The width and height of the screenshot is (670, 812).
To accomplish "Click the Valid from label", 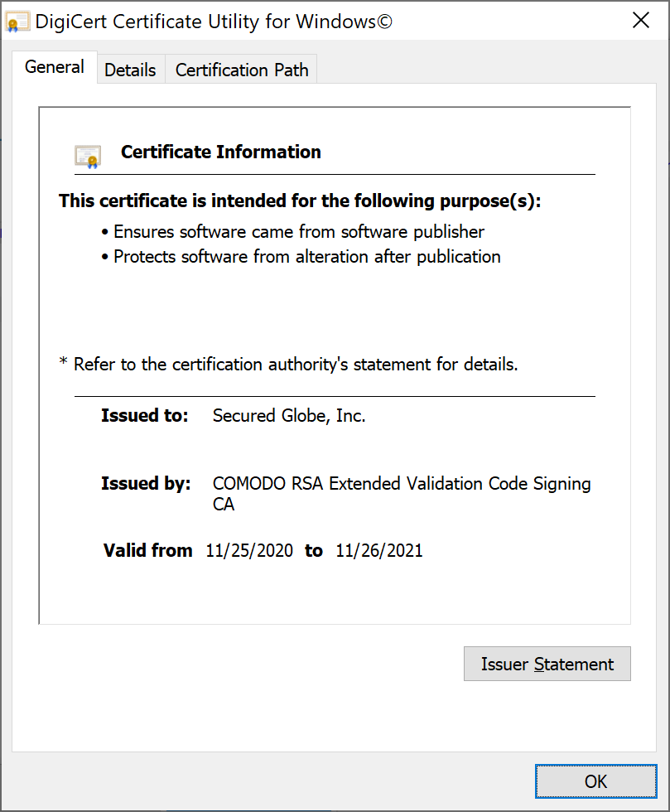I will pos(148,551).
